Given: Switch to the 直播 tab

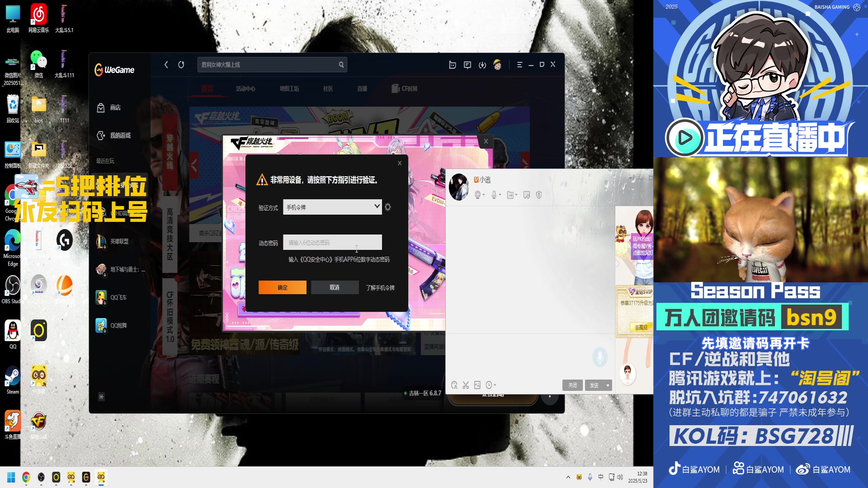Looking at the screenshot, I should click(362, 89).
